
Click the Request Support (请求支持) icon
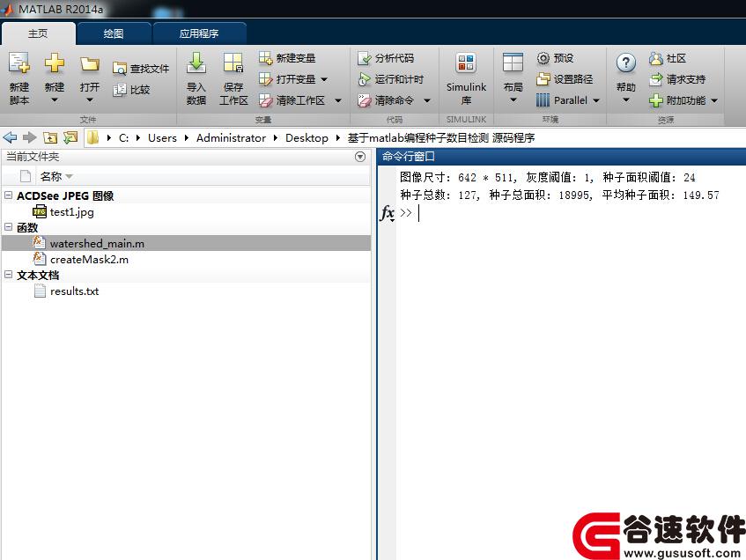pyautogui.click(x=655, y=79)
